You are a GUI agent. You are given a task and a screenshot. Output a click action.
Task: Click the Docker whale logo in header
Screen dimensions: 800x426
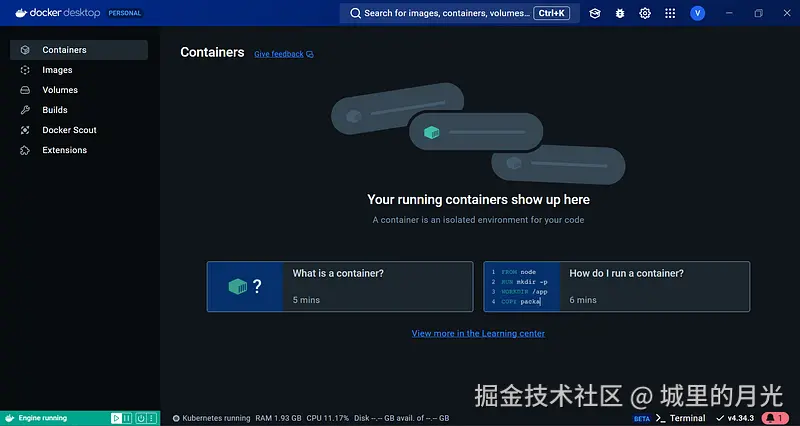point(21,13)
